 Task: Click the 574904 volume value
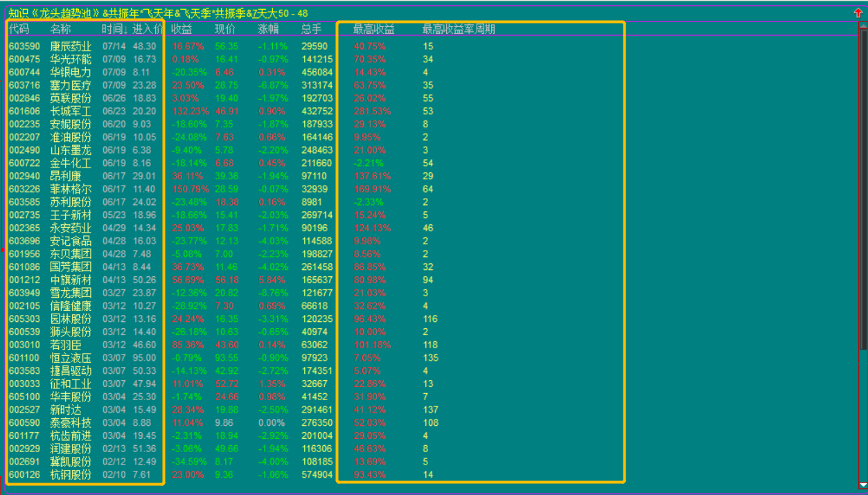tap(317, 475)
